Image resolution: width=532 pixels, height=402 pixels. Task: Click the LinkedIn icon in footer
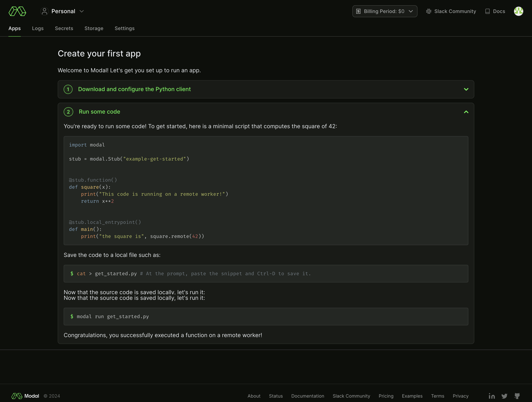coord(492,396)
